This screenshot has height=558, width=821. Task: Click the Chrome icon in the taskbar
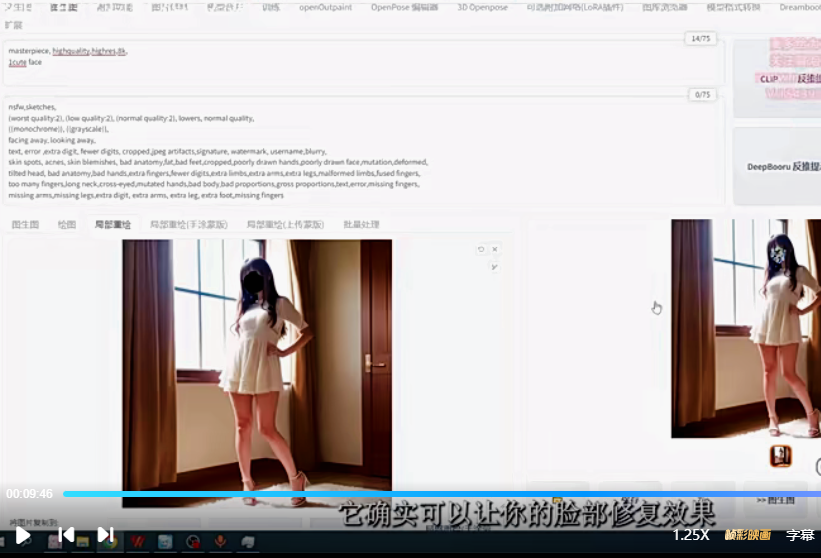(110, 542)
